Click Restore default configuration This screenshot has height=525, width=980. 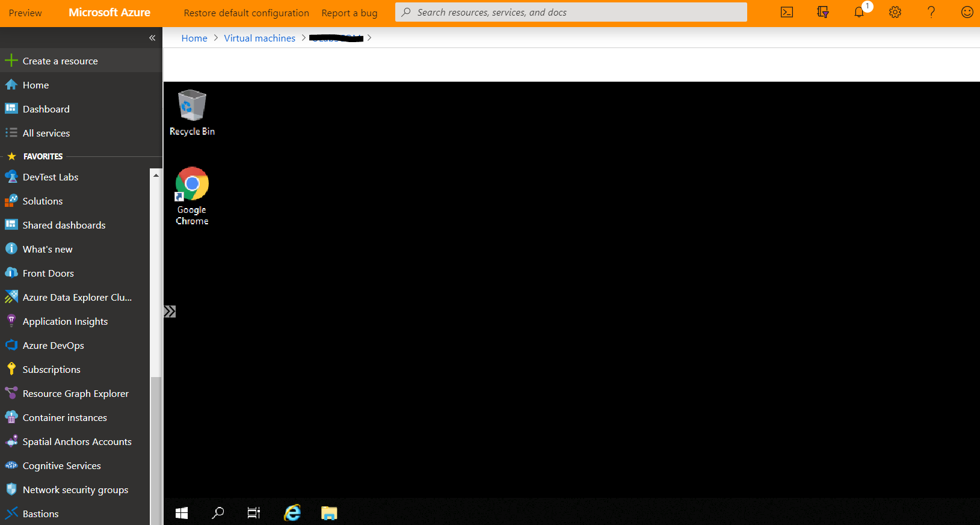[246, 13]
